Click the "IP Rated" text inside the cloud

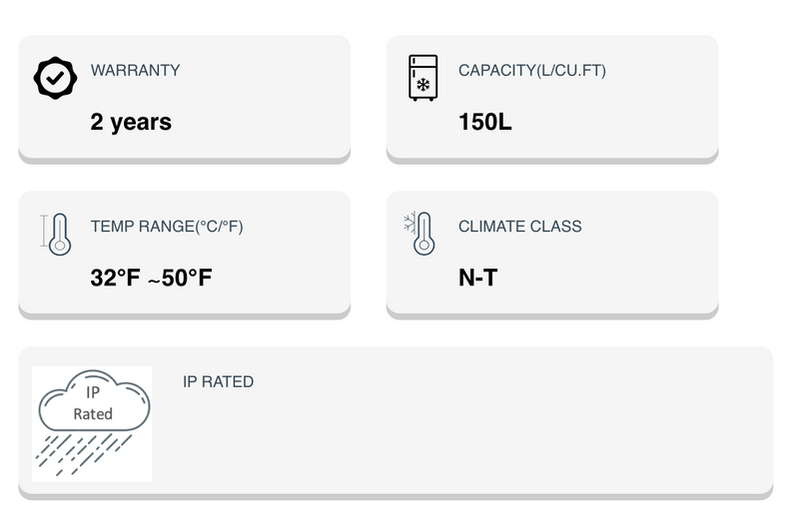(93, 403)
